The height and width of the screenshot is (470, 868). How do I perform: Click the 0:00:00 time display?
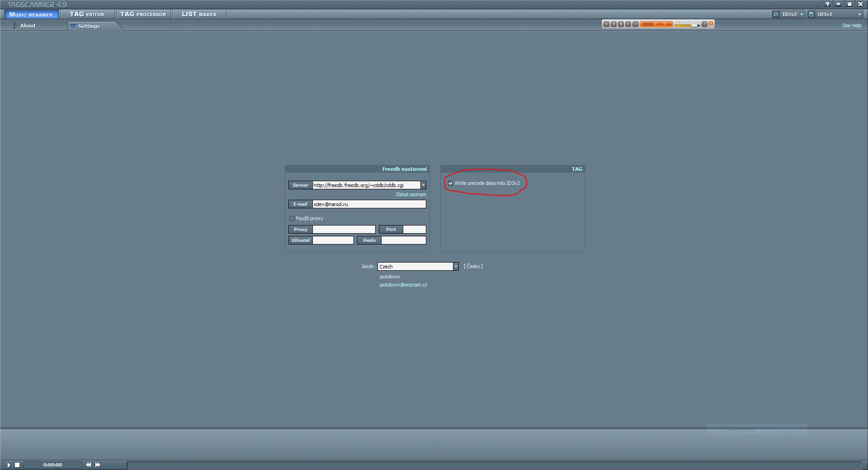tap(52, 465)
